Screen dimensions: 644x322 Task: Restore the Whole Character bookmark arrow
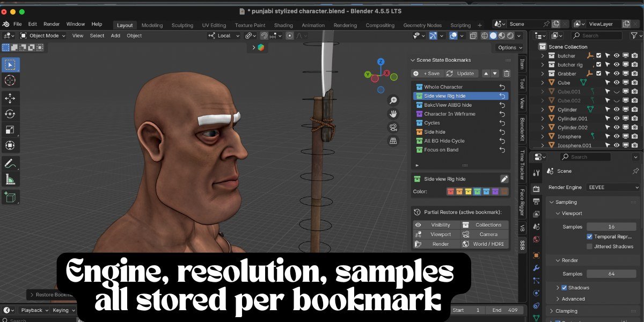(502, 87)
